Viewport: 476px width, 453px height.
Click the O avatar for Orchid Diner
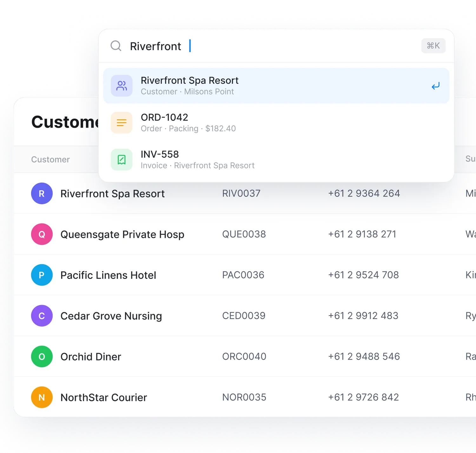point(42,356)
